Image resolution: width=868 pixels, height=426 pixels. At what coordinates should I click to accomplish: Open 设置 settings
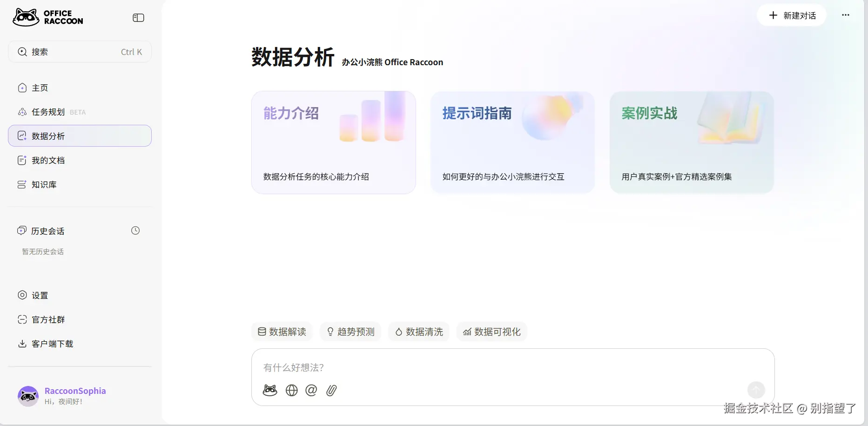(x=80, y=296)
